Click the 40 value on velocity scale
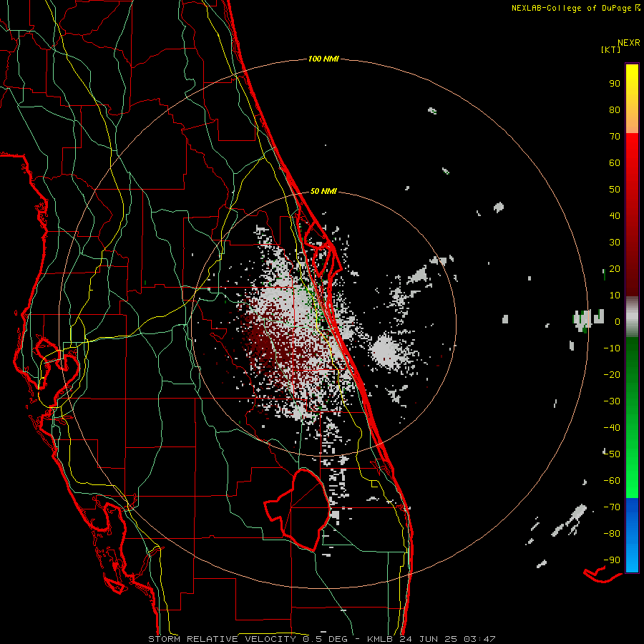Screen dimensions: 644x644 [x=615, y=215]
